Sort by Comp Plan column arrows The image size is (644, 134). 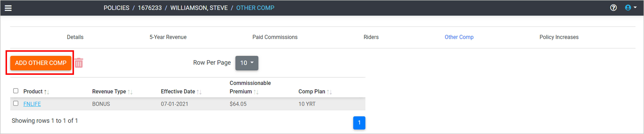coord(329,92)
